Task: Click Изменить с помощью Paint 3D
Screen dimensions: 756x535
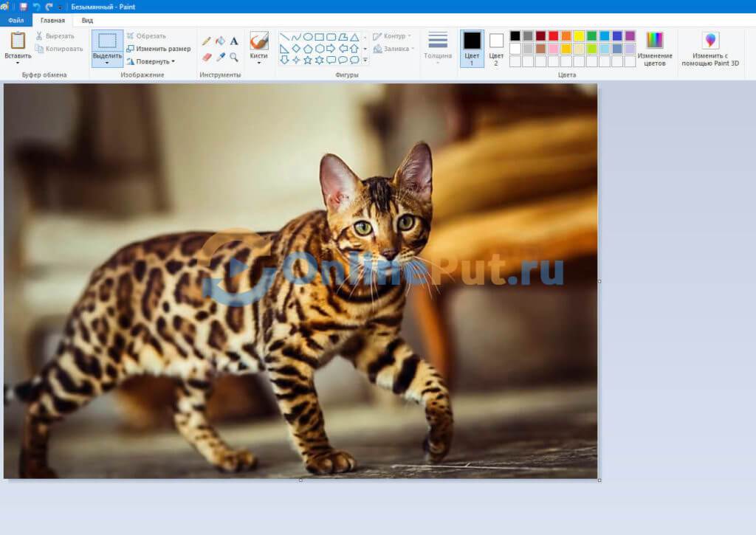Action: click(710, 49)
